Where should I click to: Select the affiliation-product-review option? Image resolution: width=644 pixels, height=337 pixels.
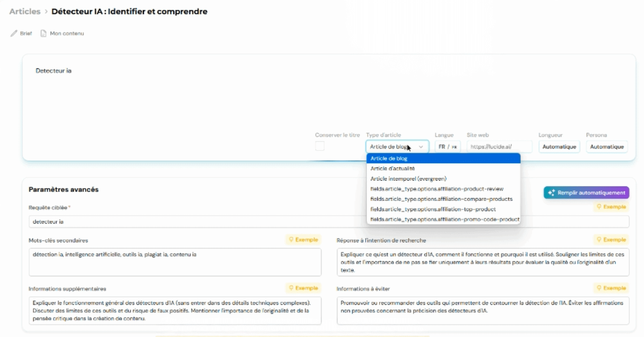coord(443,189)
